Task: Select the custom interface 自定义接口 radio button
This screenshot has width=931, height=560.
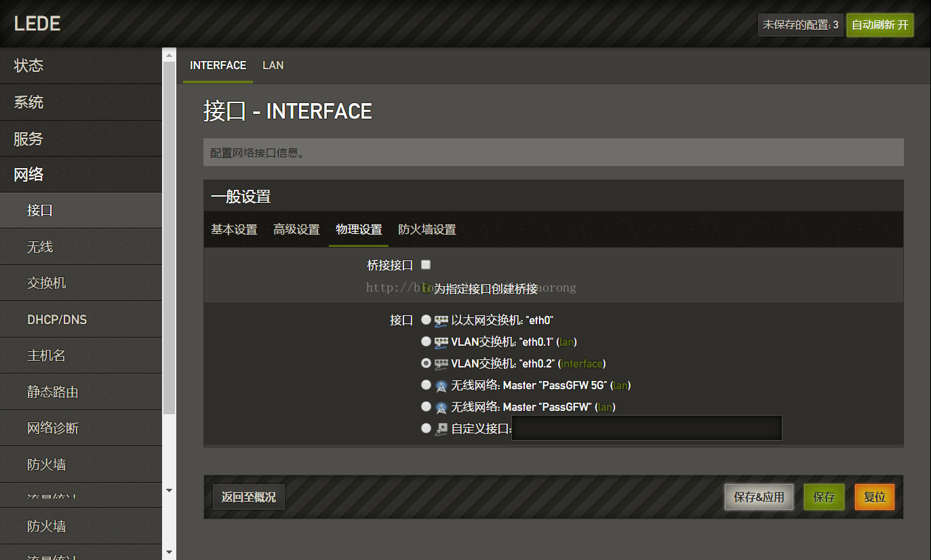Action: tap(426, 428)
